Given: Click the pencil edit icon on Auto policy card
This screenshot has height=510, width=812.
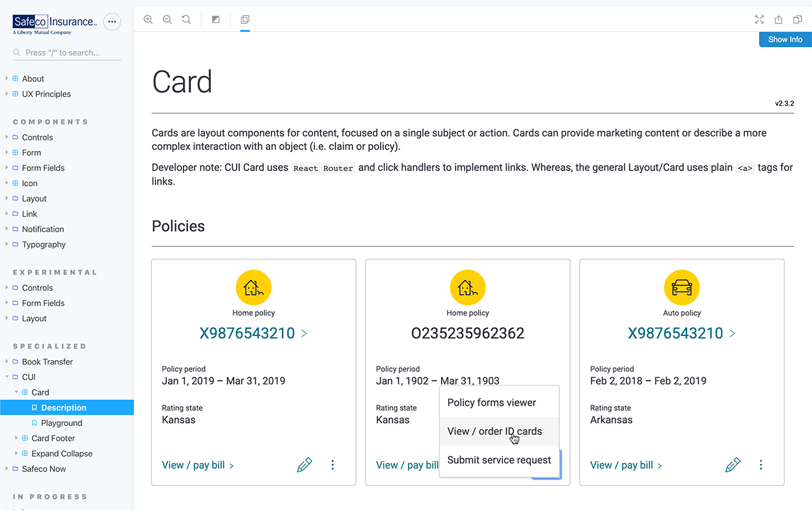Looking at the screenshot, I should click(733, 465).
